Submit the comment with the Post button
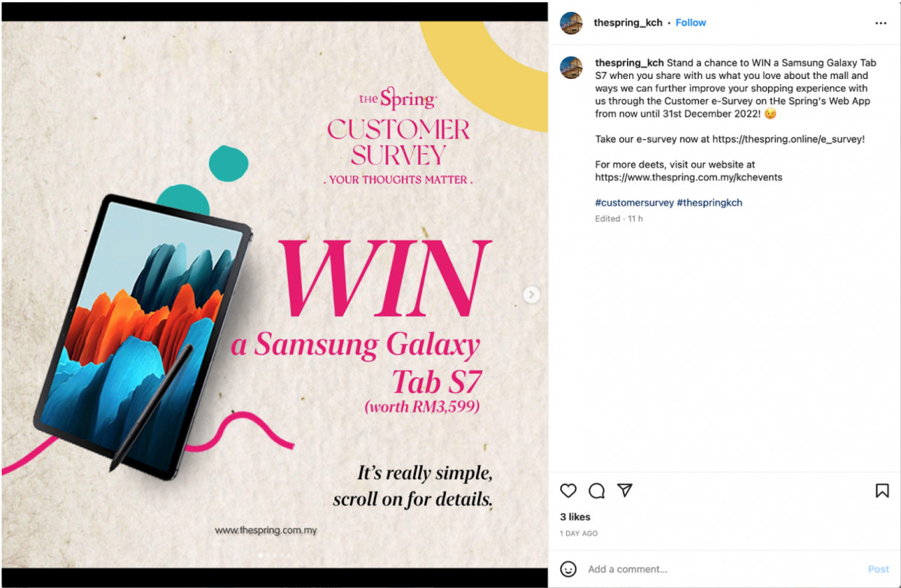Screen dimensions: 901x588 pos(878,569)
